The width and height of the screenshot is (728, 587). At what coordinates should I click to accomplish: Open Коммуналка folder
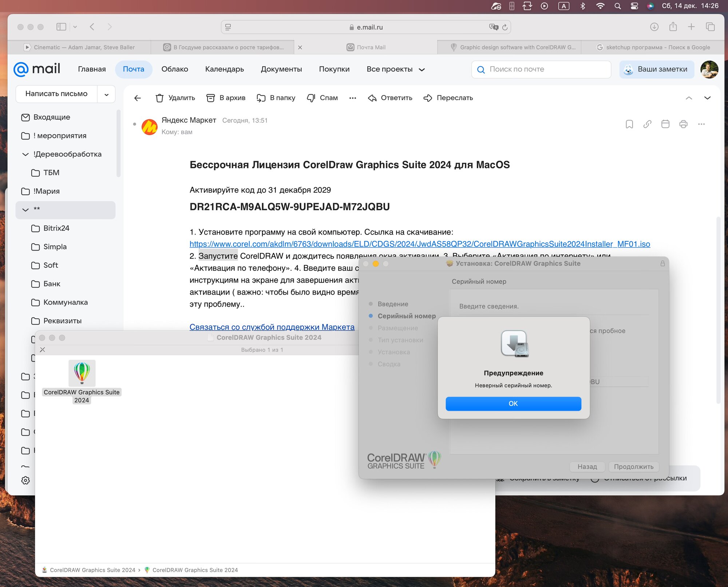pos(60,302)
